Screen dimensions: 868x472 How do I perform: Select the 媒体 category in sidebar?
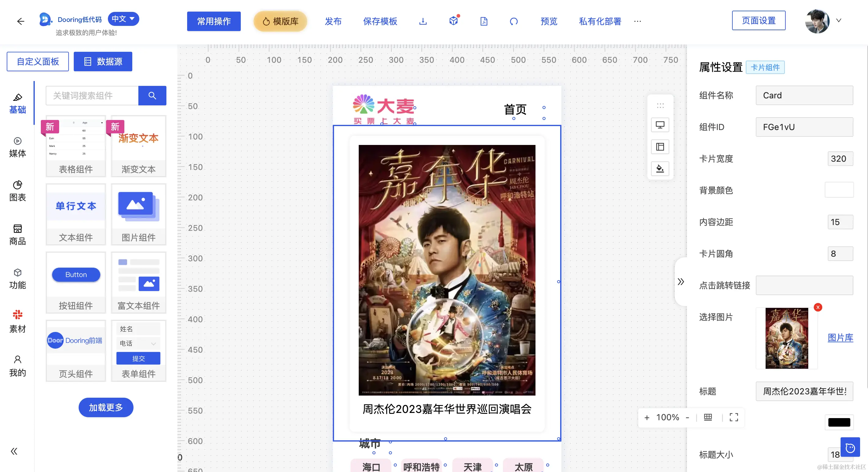click(17, 147)
